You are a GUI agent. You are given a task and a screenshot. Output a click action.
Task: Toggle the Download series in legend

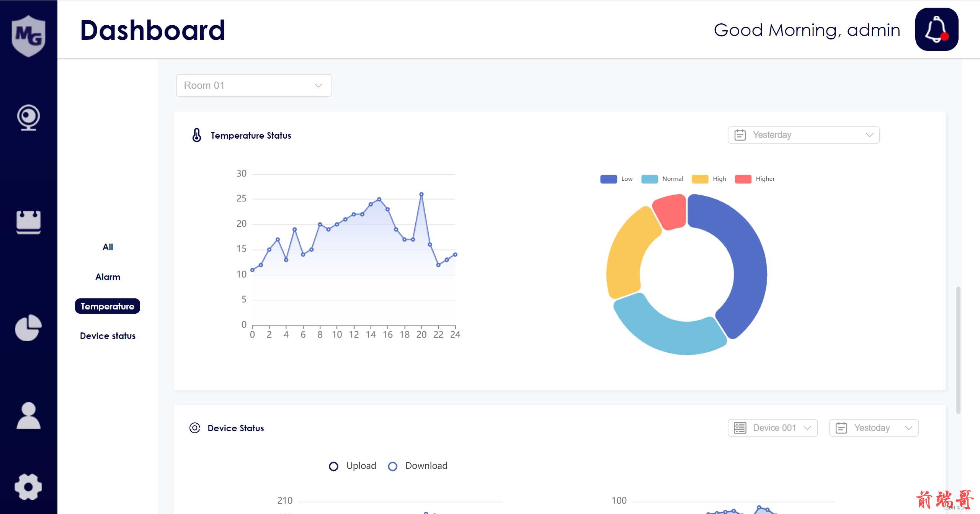pos(418,466)
